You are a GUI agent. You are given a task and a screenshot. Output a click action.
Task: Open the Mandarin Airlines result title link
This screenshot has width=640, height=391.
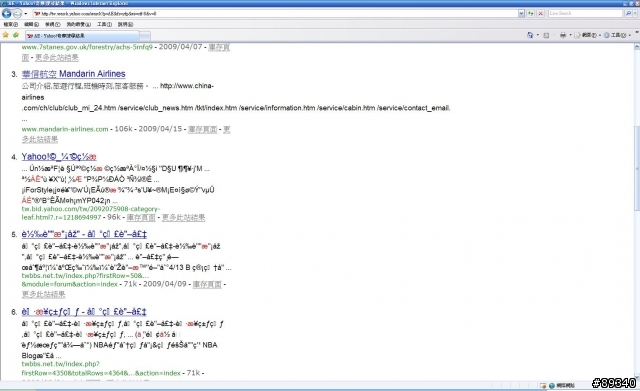click(x=73, y=74)
